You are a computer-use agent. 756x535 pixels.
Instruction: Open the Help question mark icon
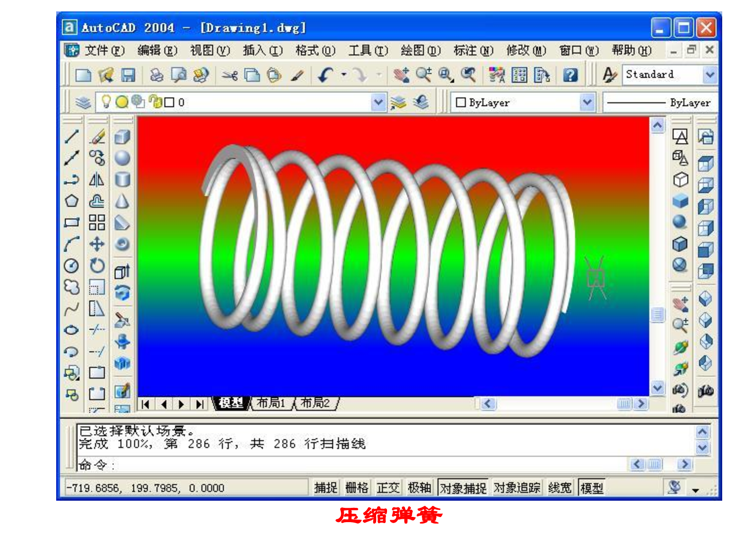(570, 75)
